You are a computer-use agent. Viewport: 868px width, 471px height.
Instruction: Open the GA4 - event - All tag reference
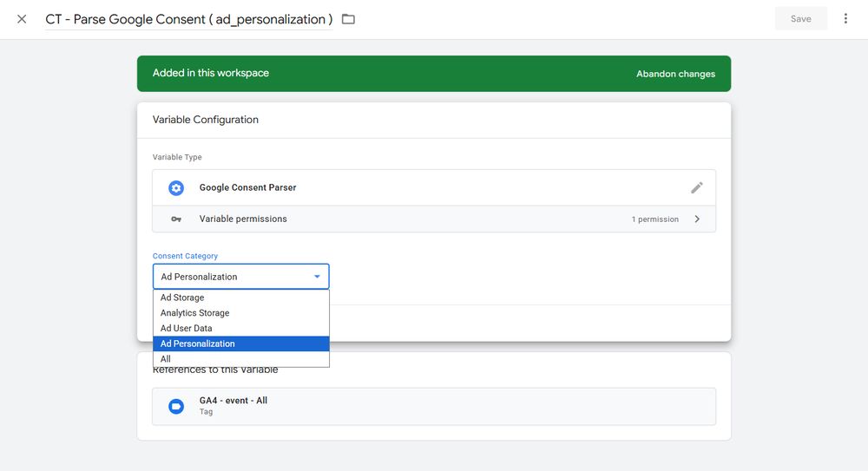(434, 406)
